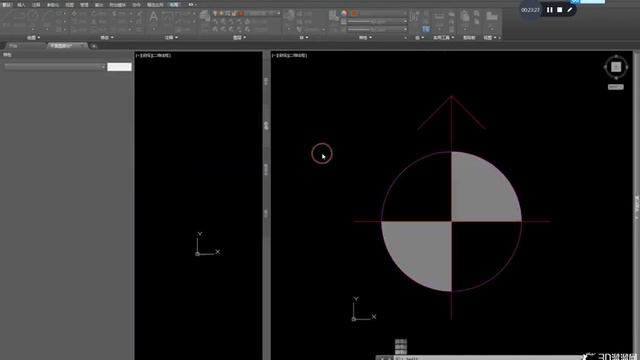640x360 pixels.
Task: Click the highlighted blue icon in Group panel
Action: tap(426, 29)
